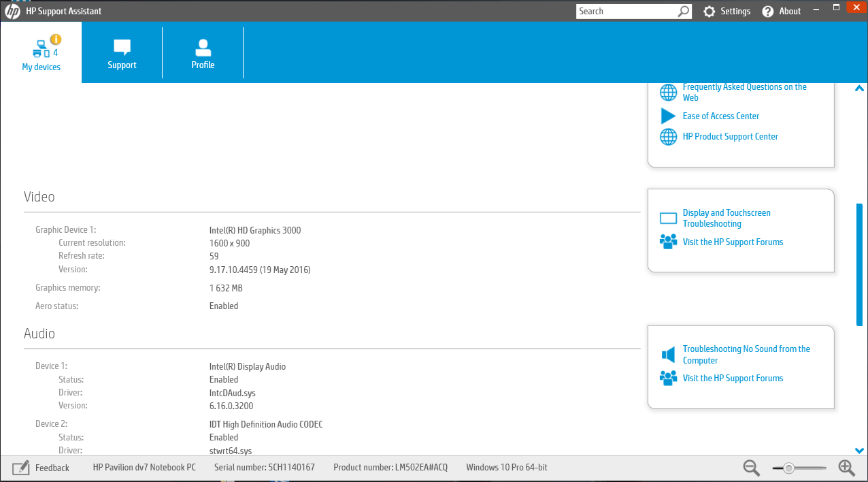Open the About button in title bar
This screenshot has width=868, height=482.
coord(782,12)
